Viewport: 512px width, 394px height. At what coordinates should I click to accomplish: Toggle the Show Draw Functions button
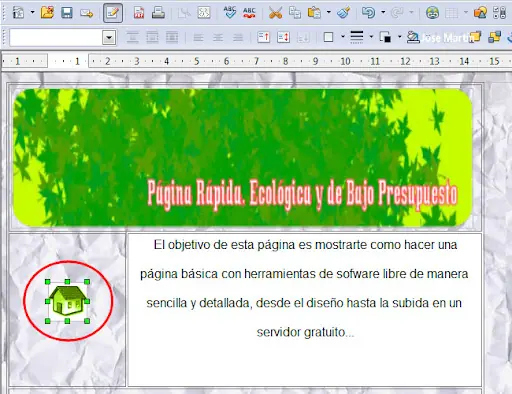[480, 13]
